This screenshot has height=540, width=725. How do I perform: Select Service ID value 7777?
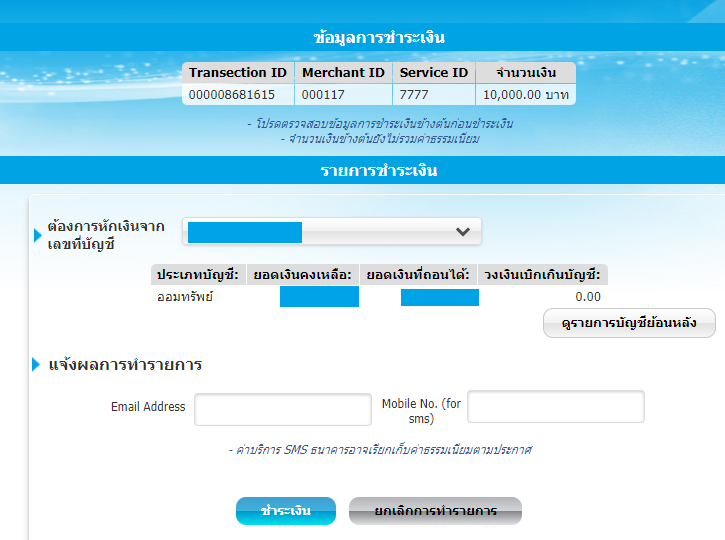point(414,95)
